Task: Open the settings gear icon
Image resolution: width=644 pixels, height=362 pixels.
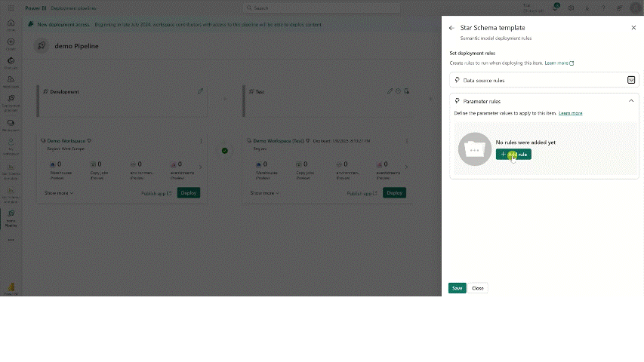Action: click(572, 8)
